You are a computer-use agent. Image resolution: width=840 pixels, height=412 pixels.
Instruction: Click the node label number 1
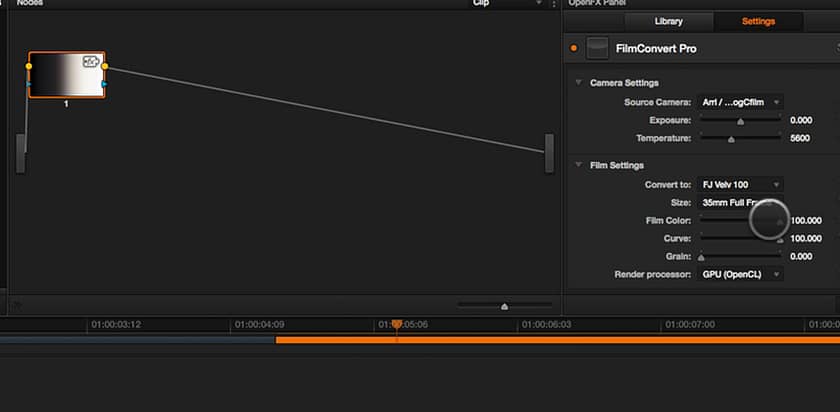point(66,104)
